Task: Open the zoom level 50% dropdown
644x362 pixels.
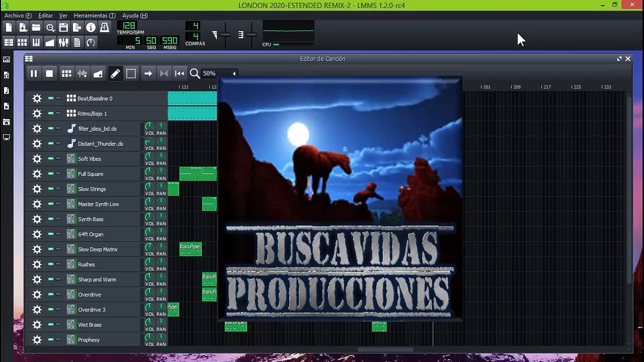Action: [x=219, y=73]
